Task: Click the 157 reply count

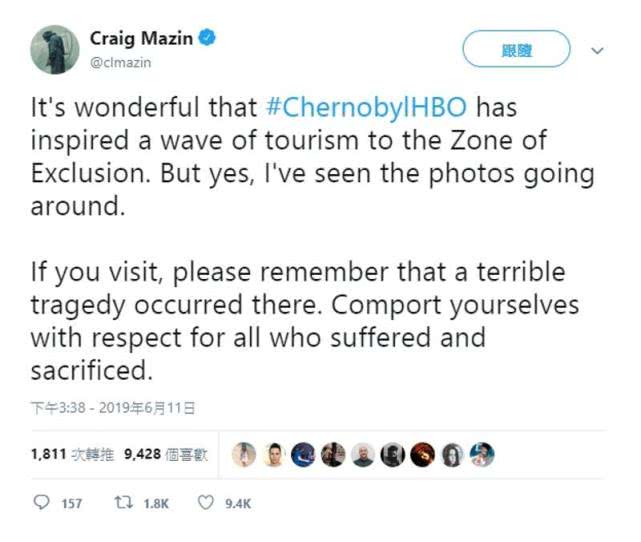Action: point(72,503)
